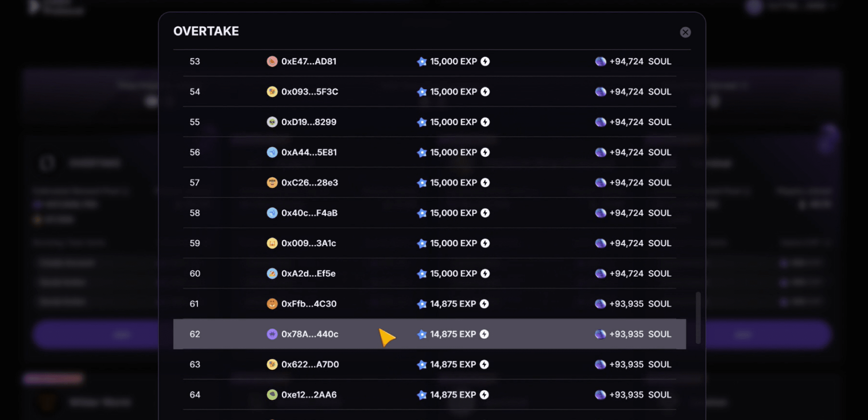Click the lightning icon next to rank 59 EXP
Viewport: 868px width, 420px height.
tap(485, 243)
